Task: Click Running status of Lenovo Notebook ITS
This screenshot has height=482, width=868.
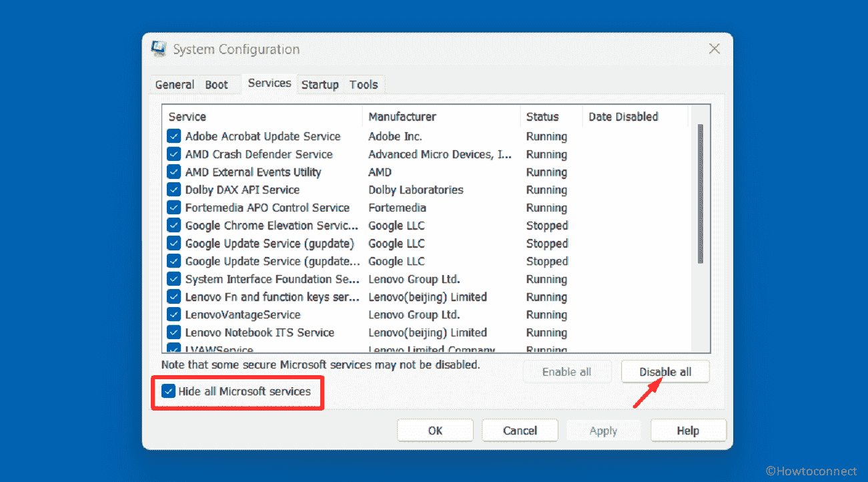Action: pos(546,332)
